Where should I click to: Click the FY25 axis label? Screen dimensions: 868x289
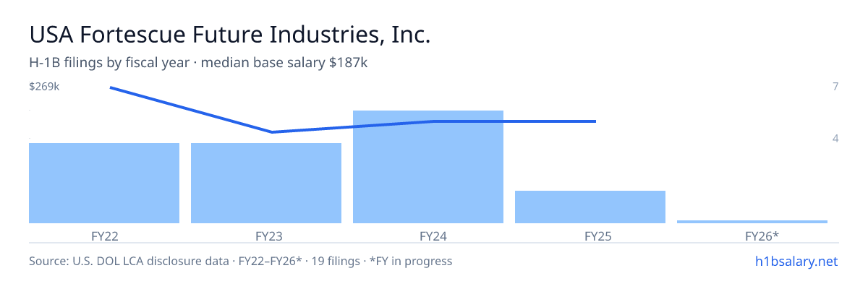590,236
